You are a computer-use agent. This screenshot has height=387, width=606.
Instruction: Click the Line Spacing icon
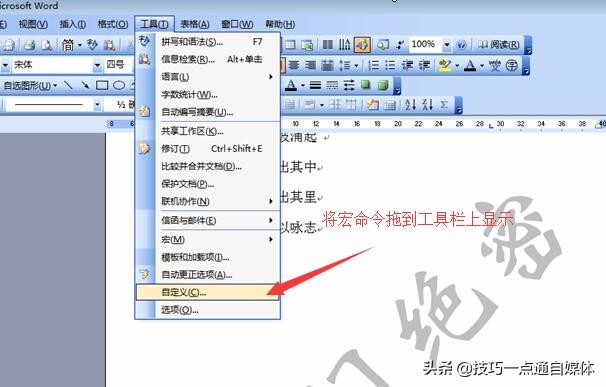point(344,65)
